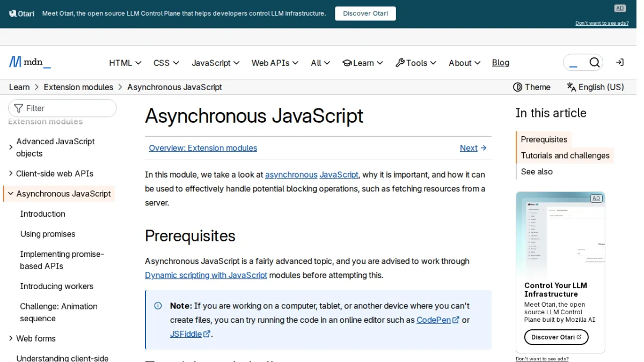The height and width of the screenshot is (362, 644).
Task: Open the Web APIs menu
Action: [x=275, y=63]
